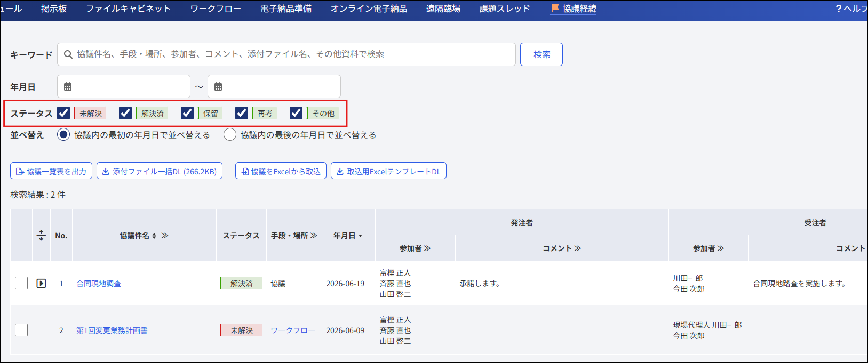868x363 pixels.
Task: Click the comment 承諾します。
Action: [x=480, y=284]
